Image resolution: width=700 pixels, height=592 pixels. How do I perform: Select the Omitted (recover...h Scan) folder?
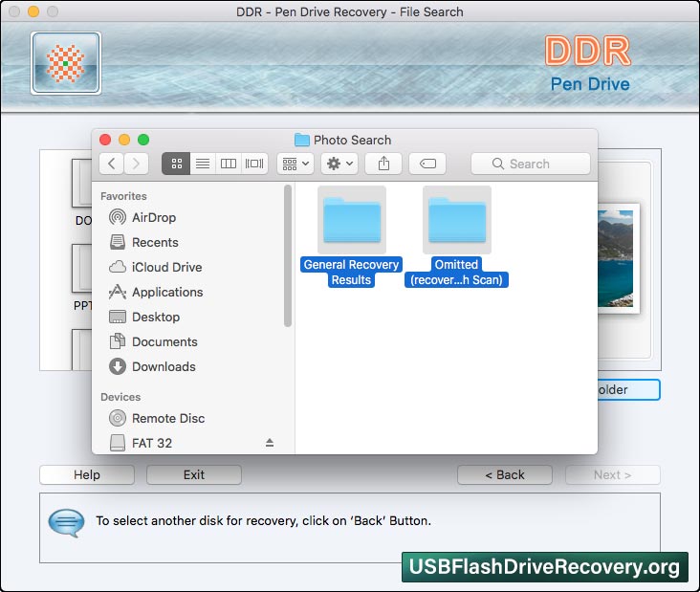pyautogui.click(x=457, y=236)
